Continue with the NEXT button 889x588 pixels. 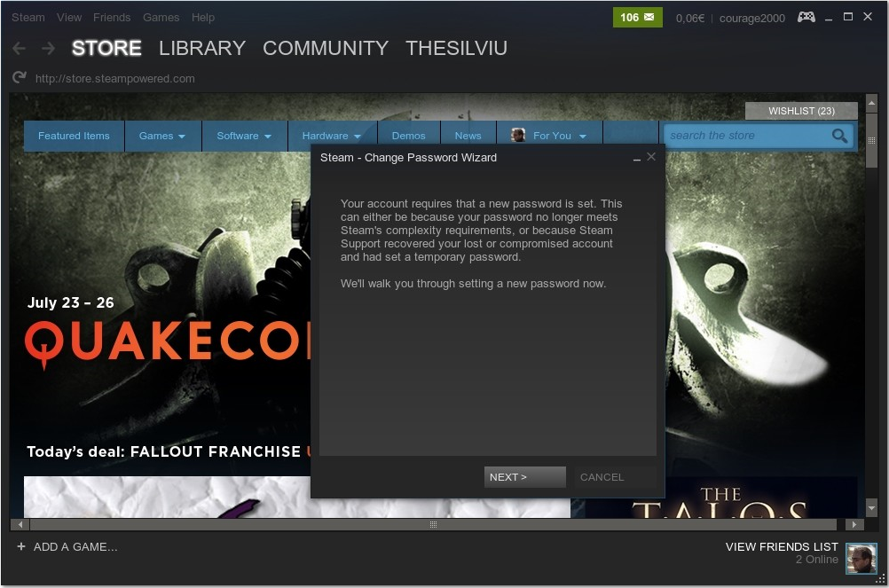[525, 477]
